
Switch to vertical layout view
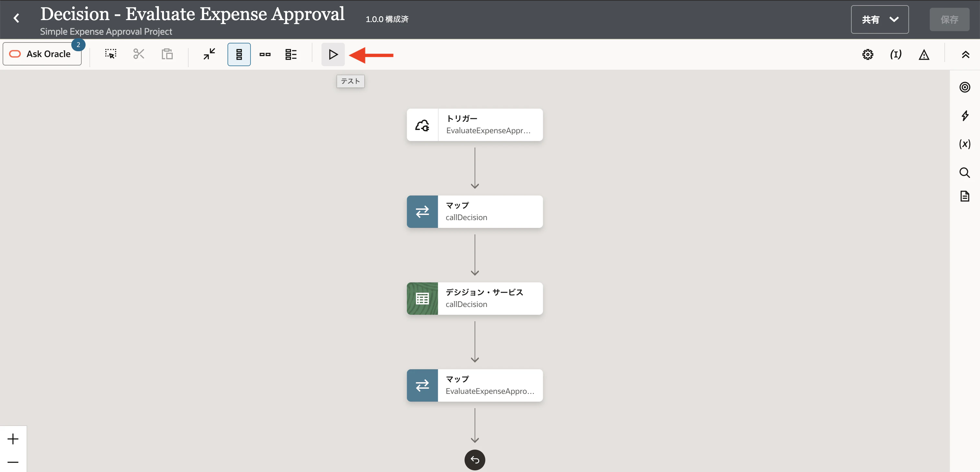coord(239,54)
